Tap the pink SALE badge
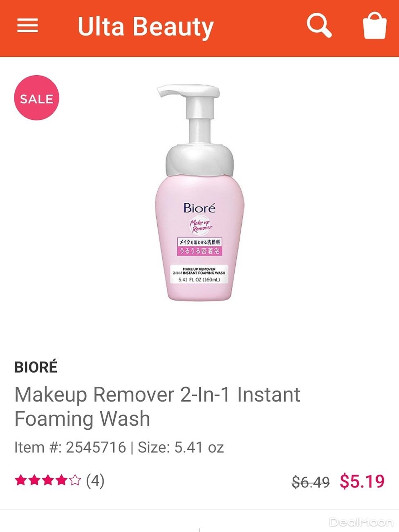This screenshot has height=532, width=399. pos(37,98)
